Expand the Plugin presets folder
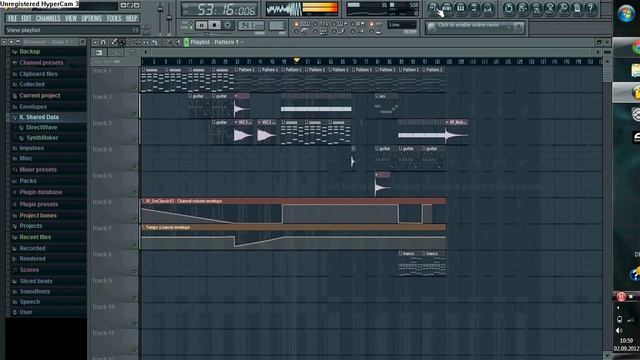 [x=39, y=204]
